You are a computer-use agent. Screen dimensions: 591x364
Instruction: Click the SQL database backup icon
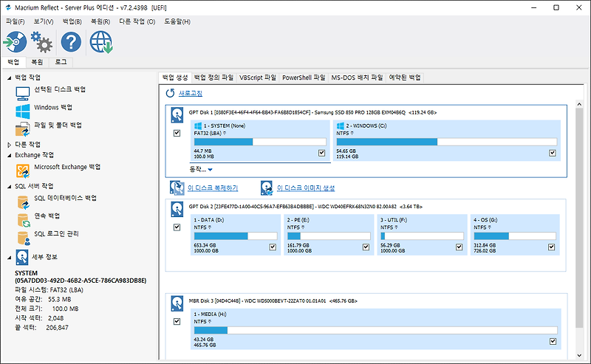[23, 202]
